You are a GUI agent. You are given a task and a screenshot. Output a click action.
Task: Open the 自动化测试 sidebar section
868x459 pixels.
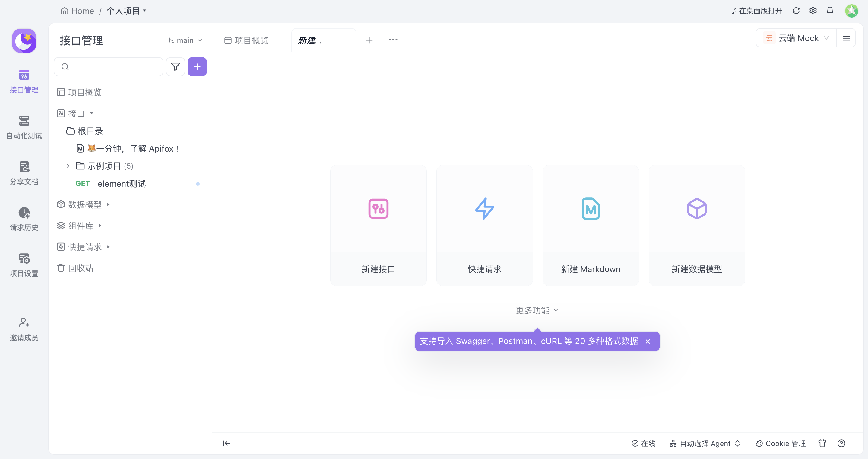coord(24,127)
